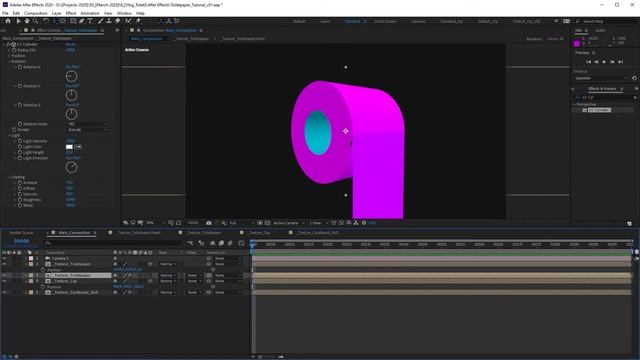This screenshot has width=640, height=360.
Task: Select the Pen tool
Action: [x=82, y=21]
